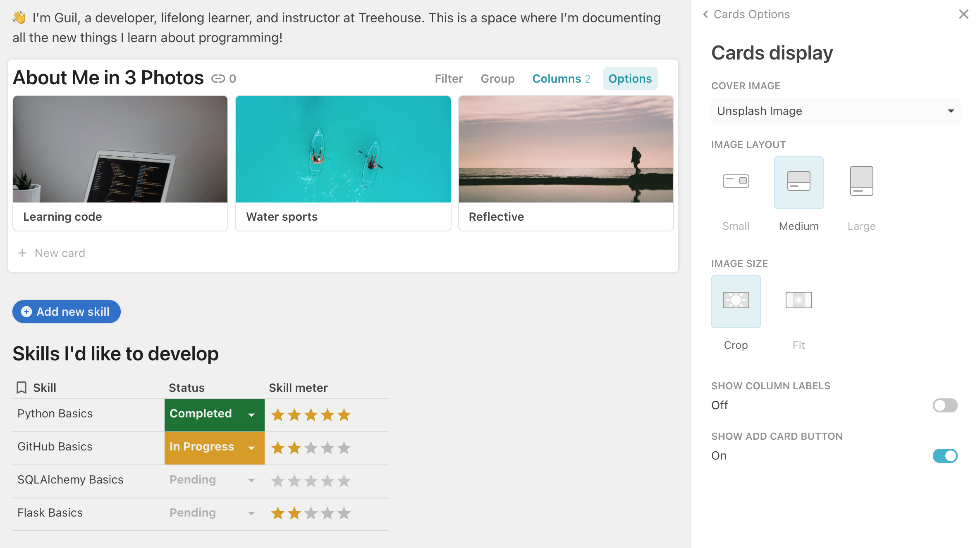Screen dimensions: 980x548
Task: Expand the Python Basics status dropdown
Action: pyautogui.click(x=252, y=415)
